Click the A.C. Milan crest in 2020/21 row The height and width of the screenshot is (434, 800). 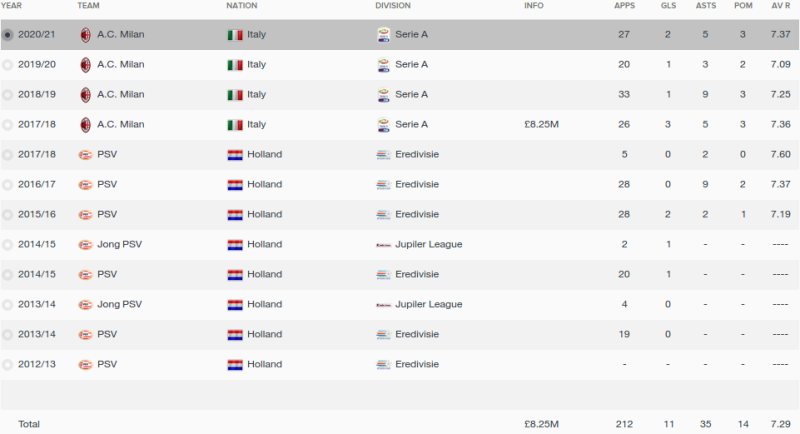(85, 35)
